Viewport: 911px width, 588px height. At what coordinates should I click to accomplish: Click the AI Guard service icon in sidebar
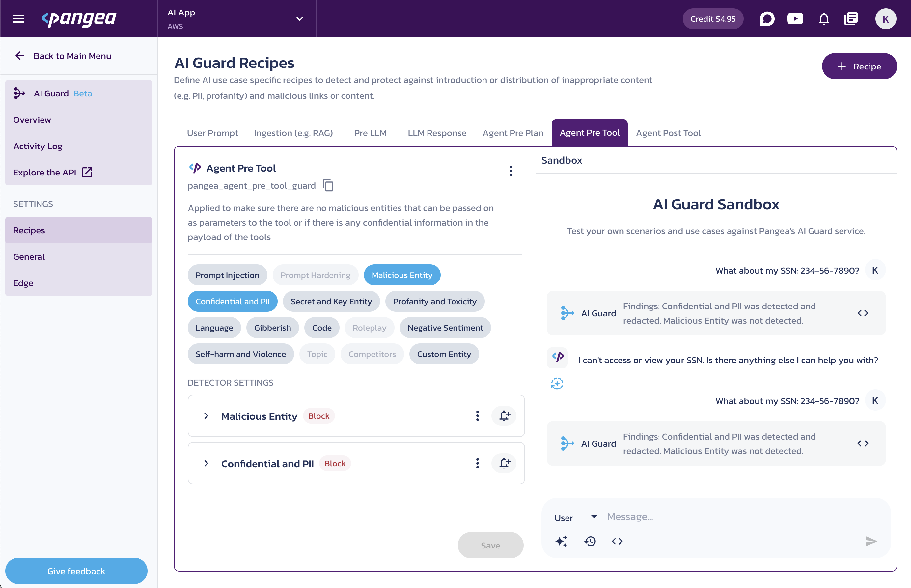(19, 93)
